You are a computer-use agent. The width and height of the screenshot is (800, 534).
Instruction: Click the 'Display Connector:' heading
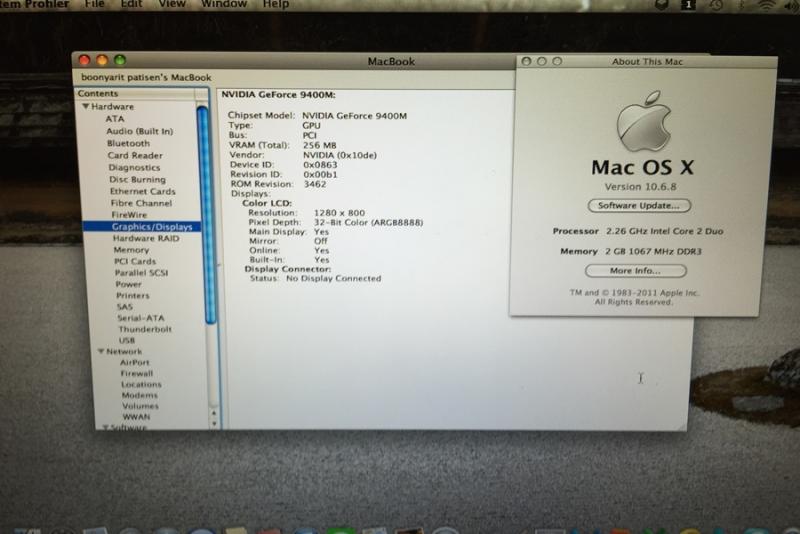point(288,269)
